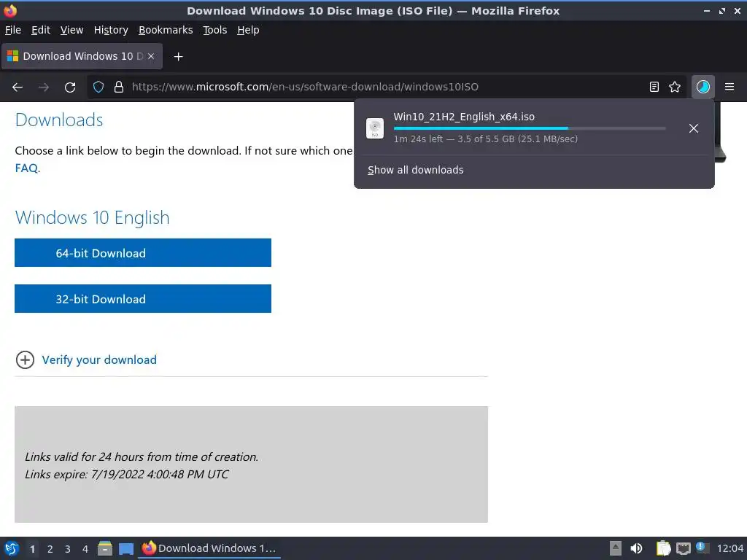Image resolution: width=747 pixels, height=560 pixels.
Task: Click the network monitor tray icon
Action: 683,548
